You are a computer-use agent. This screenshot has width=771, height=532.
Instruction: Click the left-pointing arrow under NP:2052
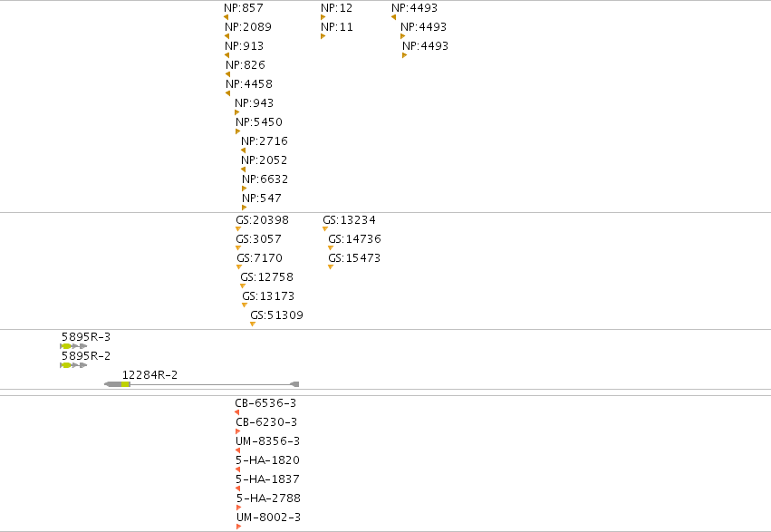click(244, 169)
